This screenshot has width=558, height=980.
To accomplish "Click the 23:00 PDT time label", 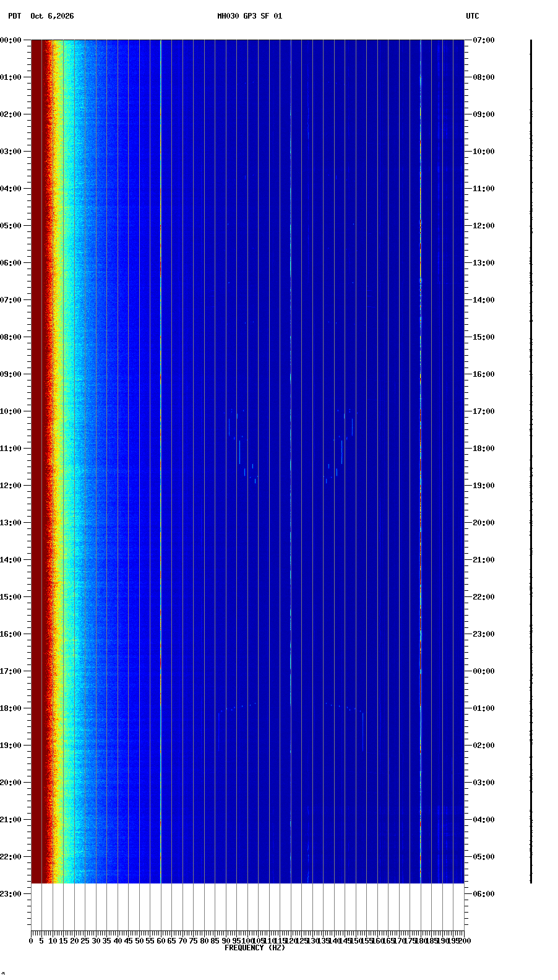I will pyautogui.click(x=11, y=894).
